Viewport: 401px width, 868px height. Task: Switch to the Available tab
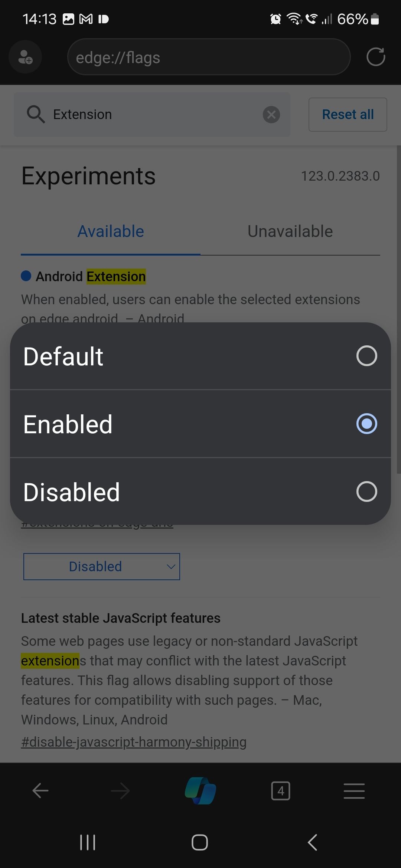110,231
